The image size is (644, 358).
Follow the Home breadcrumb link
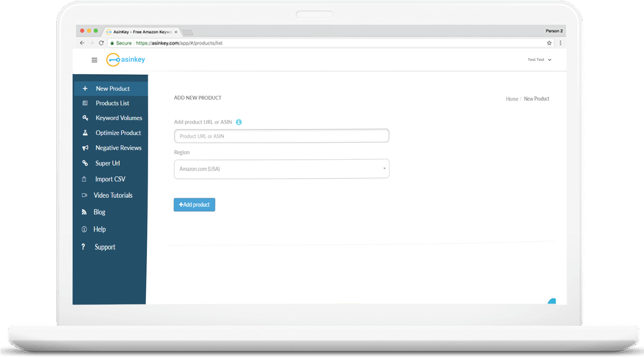click(x=512, y=99)
